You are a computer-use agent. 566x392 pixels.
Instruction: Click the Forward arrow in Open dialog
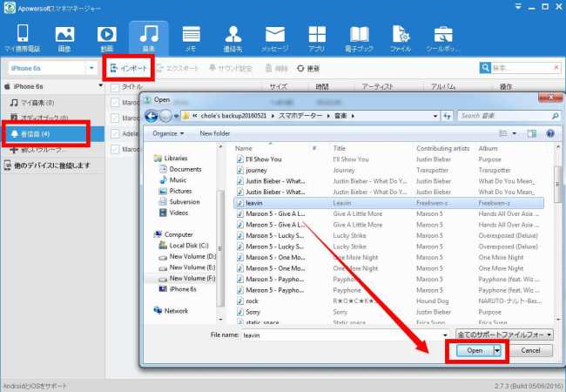165,116
